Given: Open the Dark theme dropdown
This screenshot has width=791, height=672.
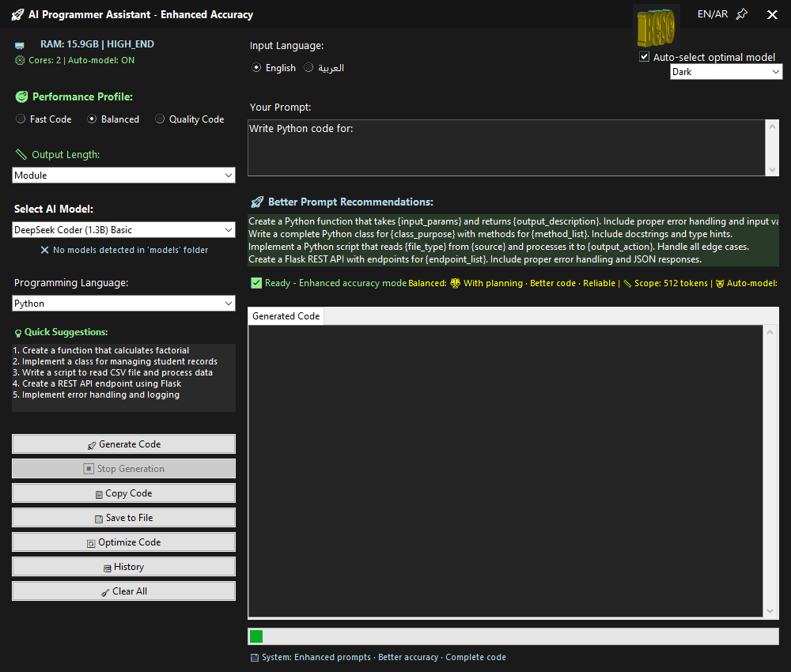Looking at the screenshot, I should pos(726,72).
